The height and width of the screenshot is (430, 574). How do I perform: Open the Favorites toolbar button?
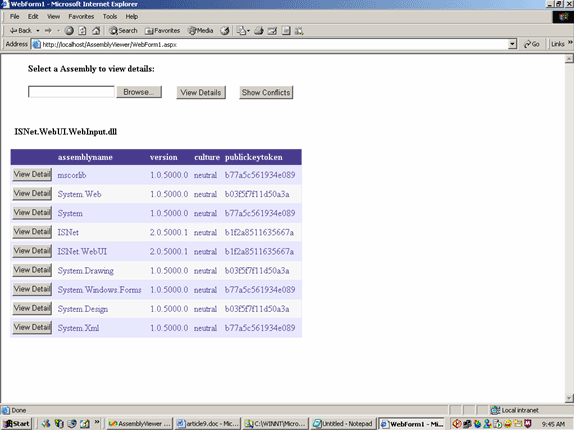click(163, 31)
